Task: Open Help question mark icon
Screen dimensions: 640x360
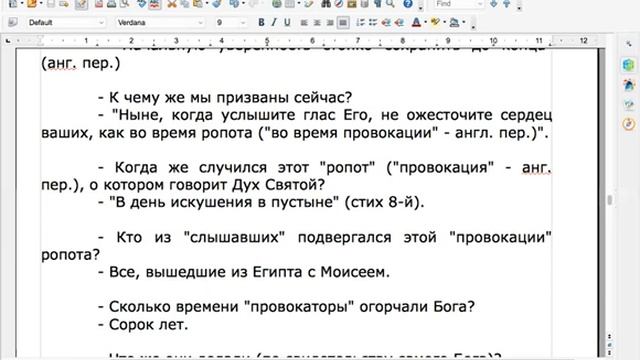Action: (408, 4)
